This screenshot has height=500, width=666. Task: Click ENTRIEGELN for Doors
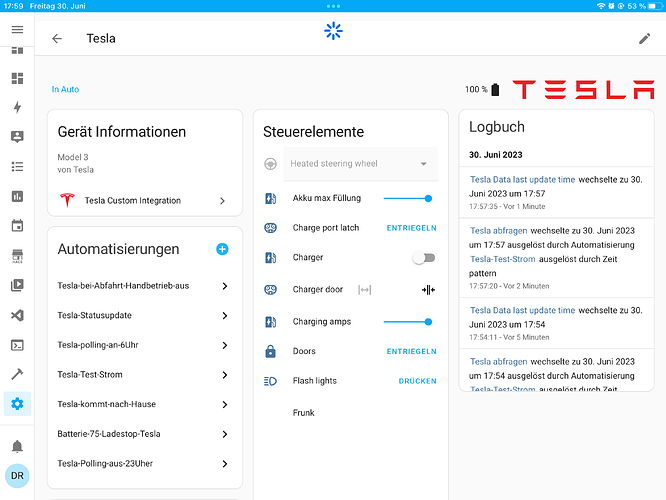(411, 351)
